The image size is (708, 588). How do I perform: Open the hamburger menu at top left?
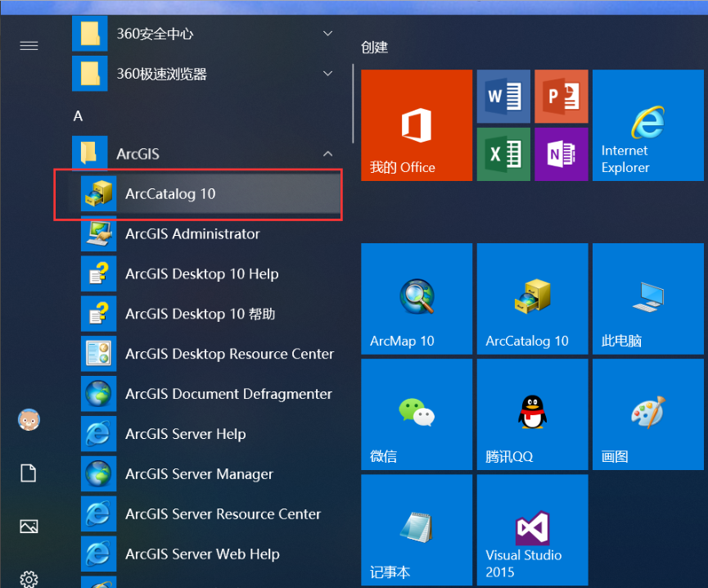coord(29,46)
